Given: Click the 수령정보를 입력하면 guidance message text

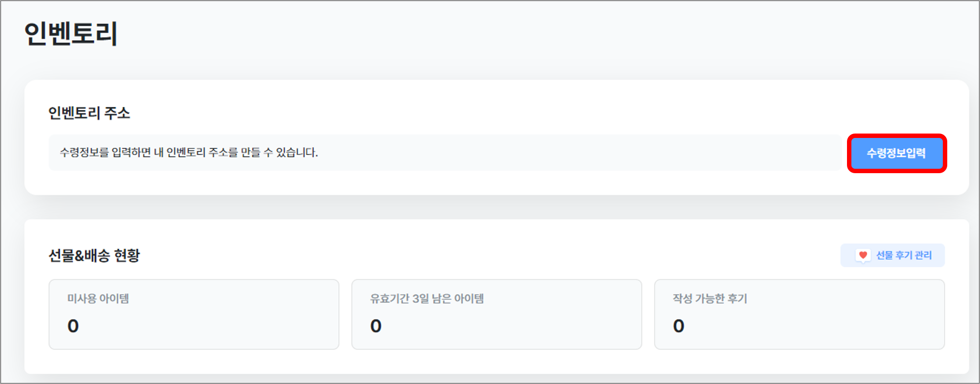Looking at the screenshot, I should coord(189,153).
